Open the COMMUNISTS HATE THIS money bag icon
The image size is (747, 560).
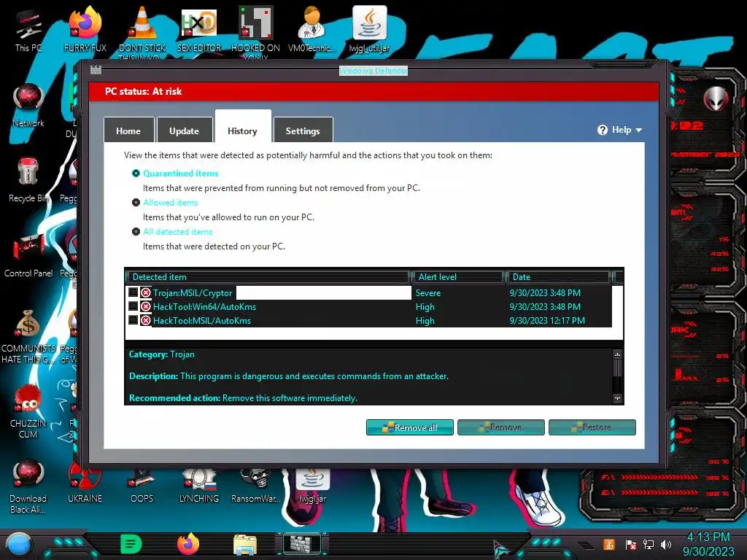pyautogui.click(x=28, y=336)
